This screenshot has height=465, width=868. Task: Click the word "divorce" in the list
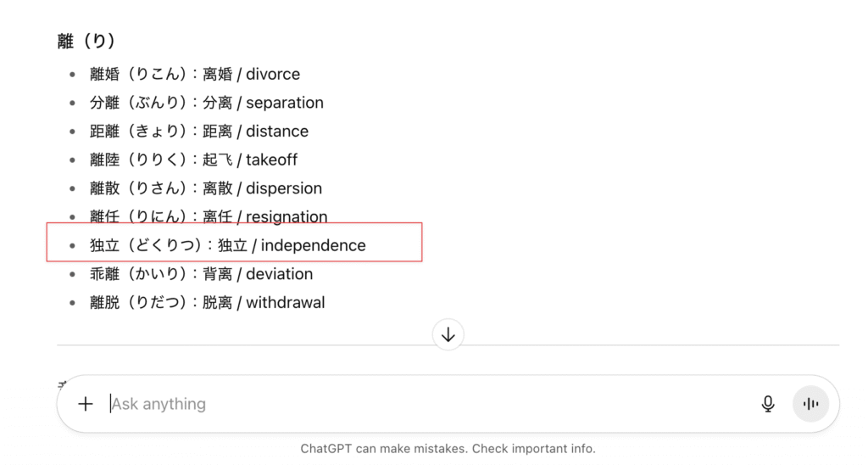tap(273, 75)
